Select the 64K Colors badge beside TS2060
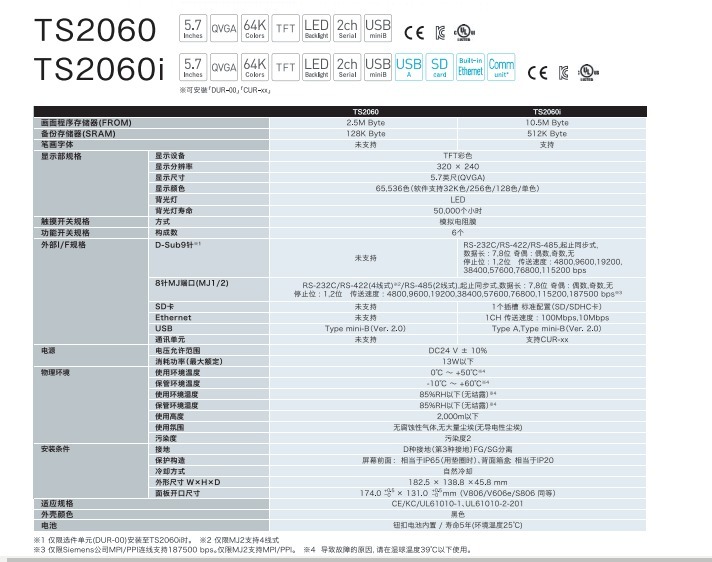 (255, 28)
